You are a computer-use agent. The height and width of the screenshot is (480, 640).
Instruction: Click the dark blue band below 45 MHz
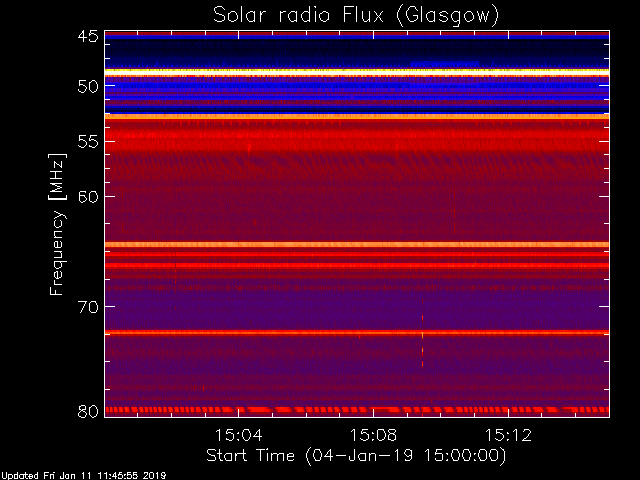tap(357, 53)
